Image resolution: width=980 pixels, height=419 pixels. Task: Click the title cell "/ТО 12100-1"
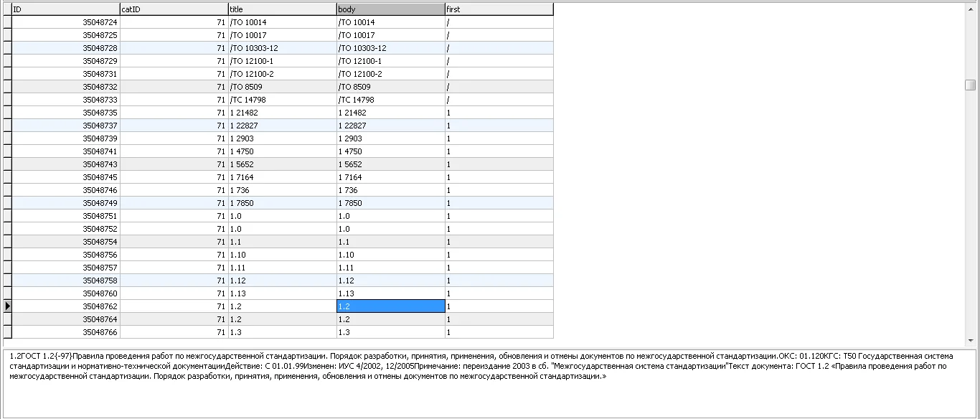click(282, 61)
